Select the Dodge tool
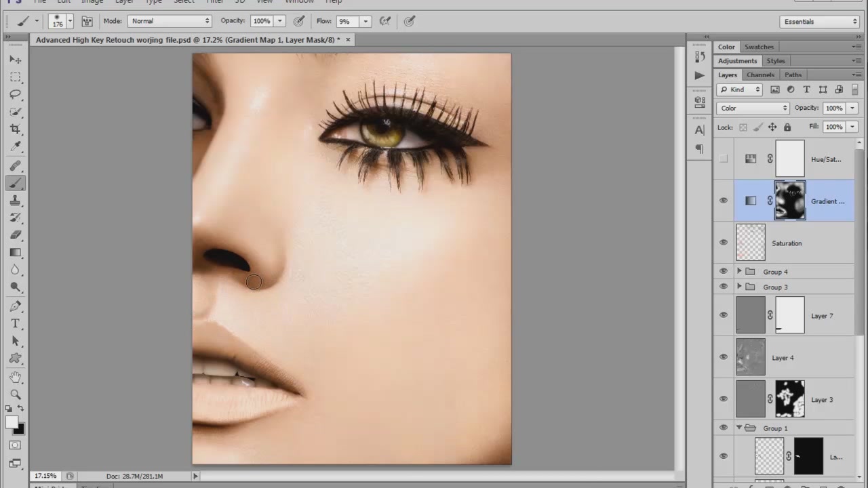Viewport: 868px width, 488px height. [x=15, y=287]
